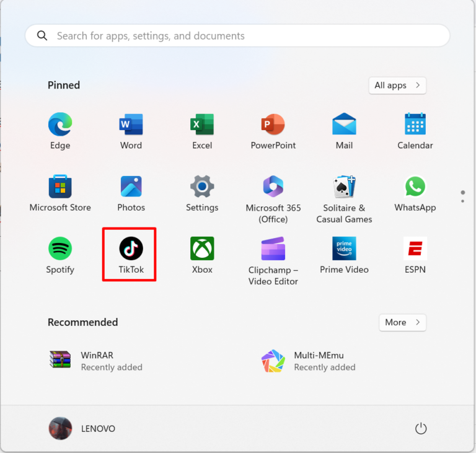Click the power button icon
This screenshot has height=453, width=476.
[x=420, y=428]
